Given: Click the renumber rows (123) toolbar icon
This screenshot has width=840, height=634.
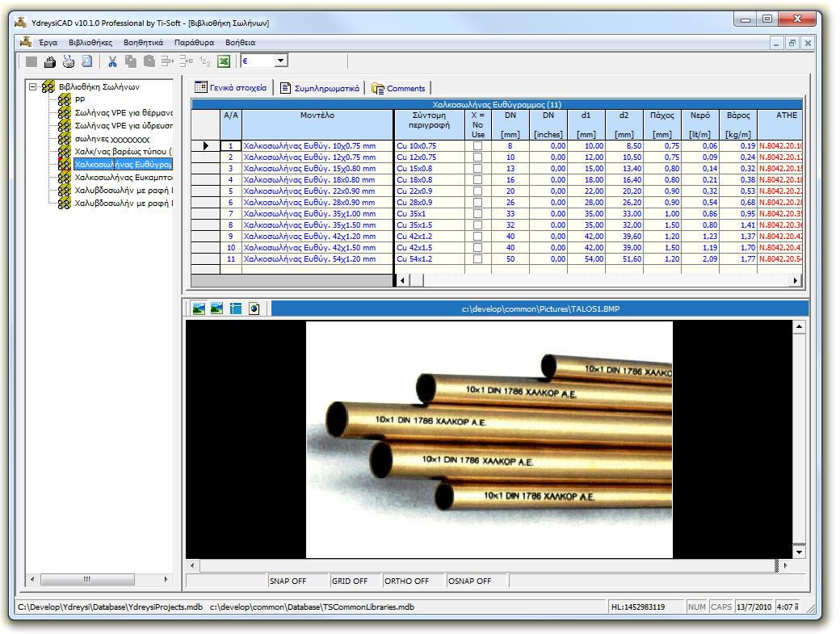Looking at the screenshot, I should point(204,61).
